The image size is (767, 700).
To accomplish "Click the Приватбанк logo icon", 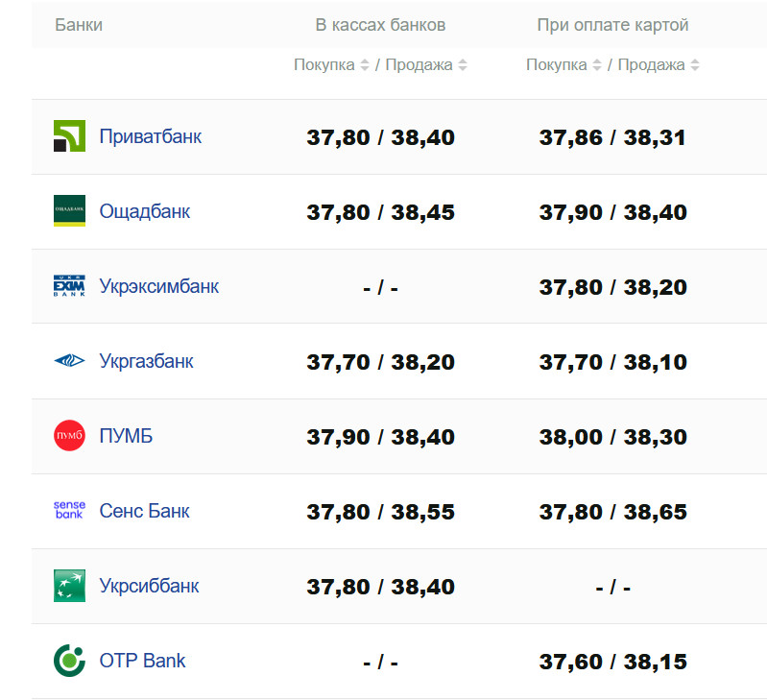I will click(x=69, y=136).
